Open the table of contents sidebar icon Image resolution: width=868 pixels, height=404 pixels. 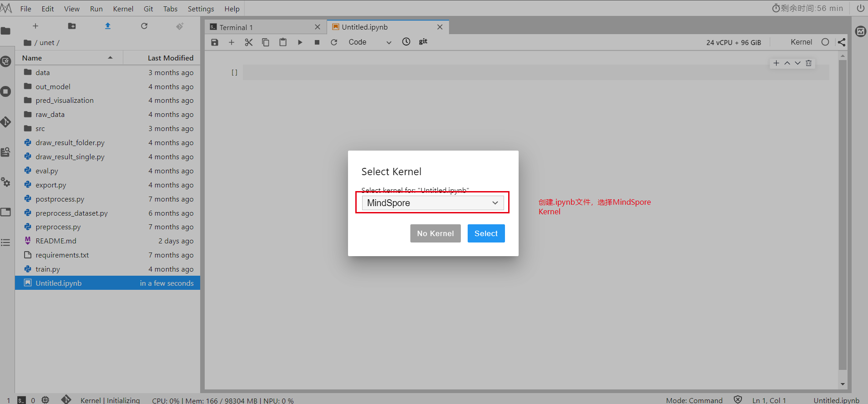click(x=5, y=242)
